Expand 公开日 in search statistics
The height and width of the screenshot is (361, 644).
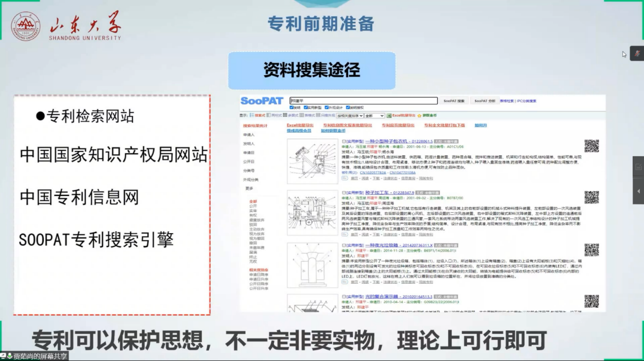[x=249, y=161]
